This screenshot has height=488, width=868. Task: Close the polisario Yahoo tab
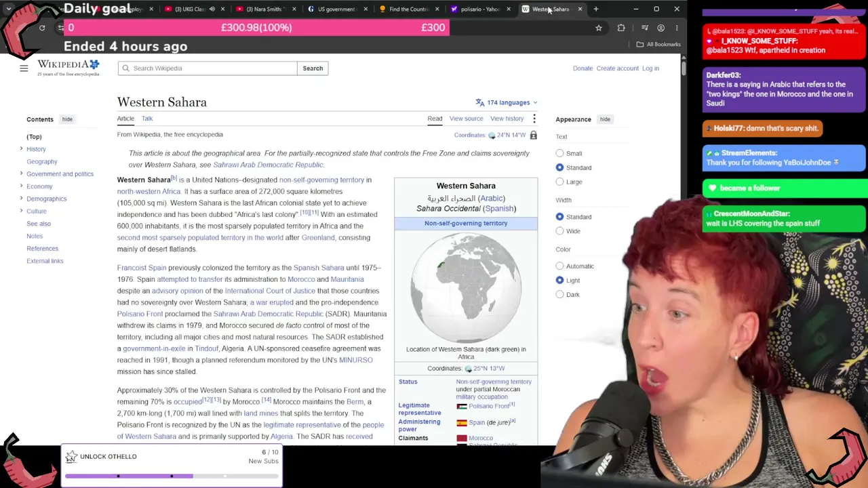(509, 9)
